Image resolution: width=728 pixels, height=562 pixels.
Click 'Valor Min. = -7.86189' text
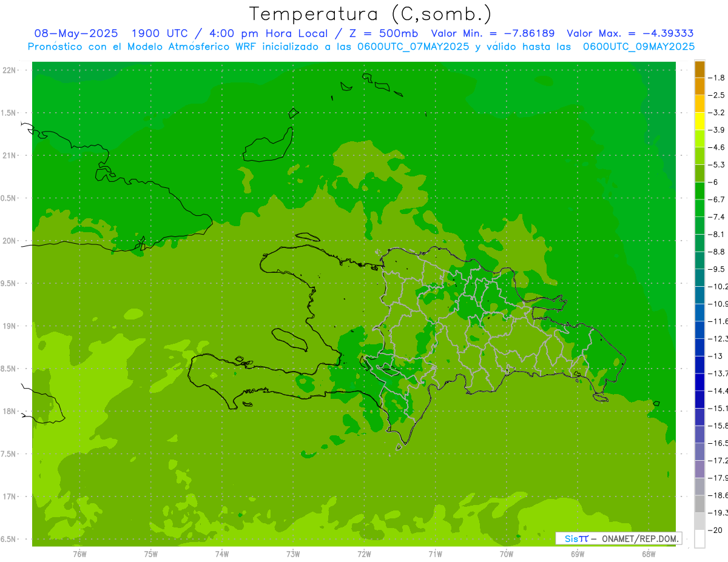click(493, 33)
